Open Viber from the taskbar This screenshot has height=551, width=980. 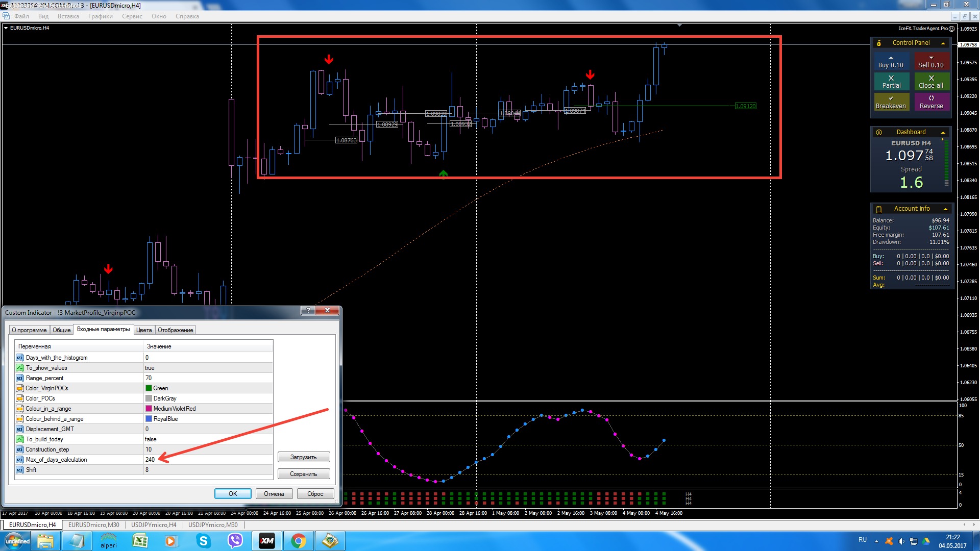(x=235, y=541)
